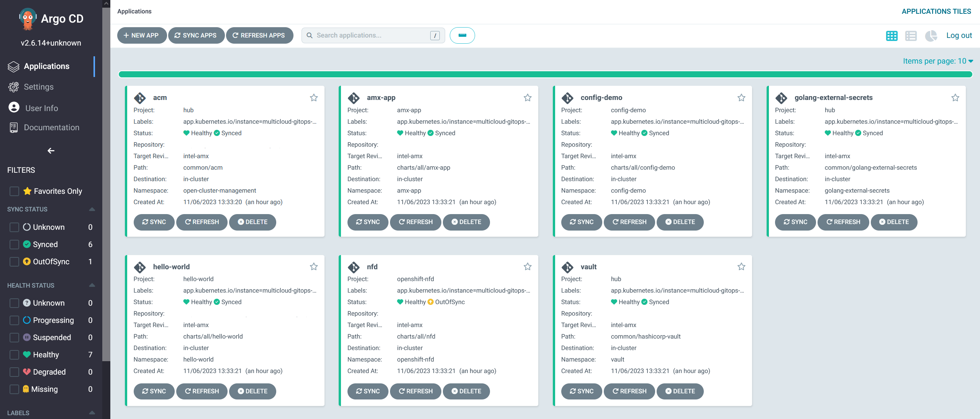
Task: Open pie chart summary view
Action: pos(931,36)
